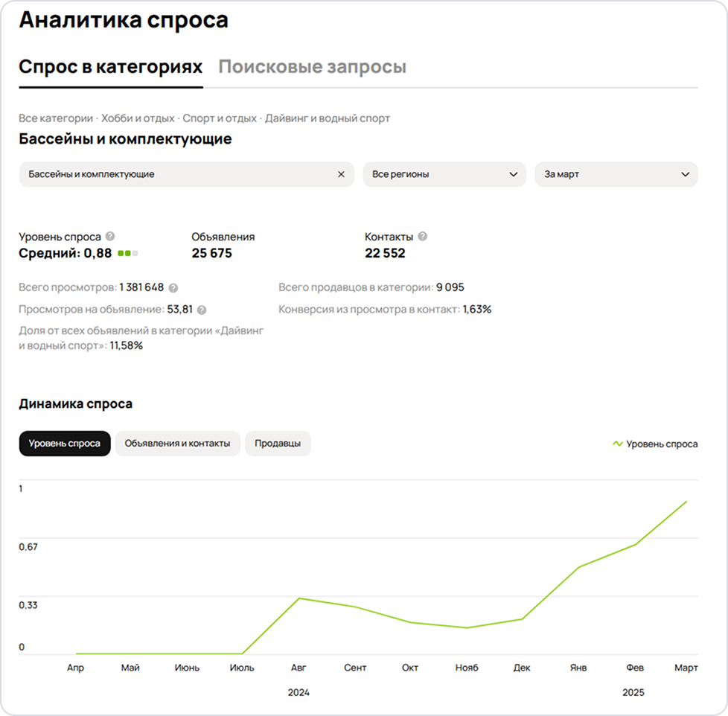Click help icon next to Контакты
The height and width of the screenshot is (716, 728).
pyautogui.click(x=423, y=237)
